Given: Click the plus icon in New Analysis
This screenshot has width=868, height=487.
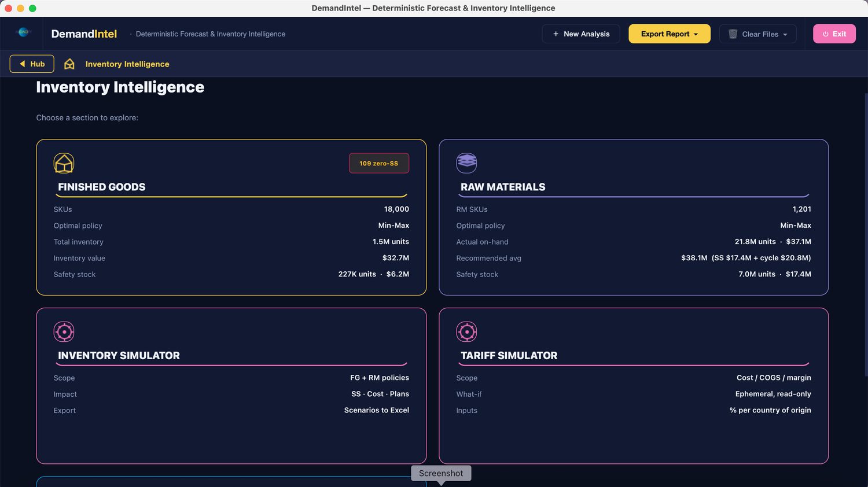Looking at the screenshot, I should (x=556, y=34).
